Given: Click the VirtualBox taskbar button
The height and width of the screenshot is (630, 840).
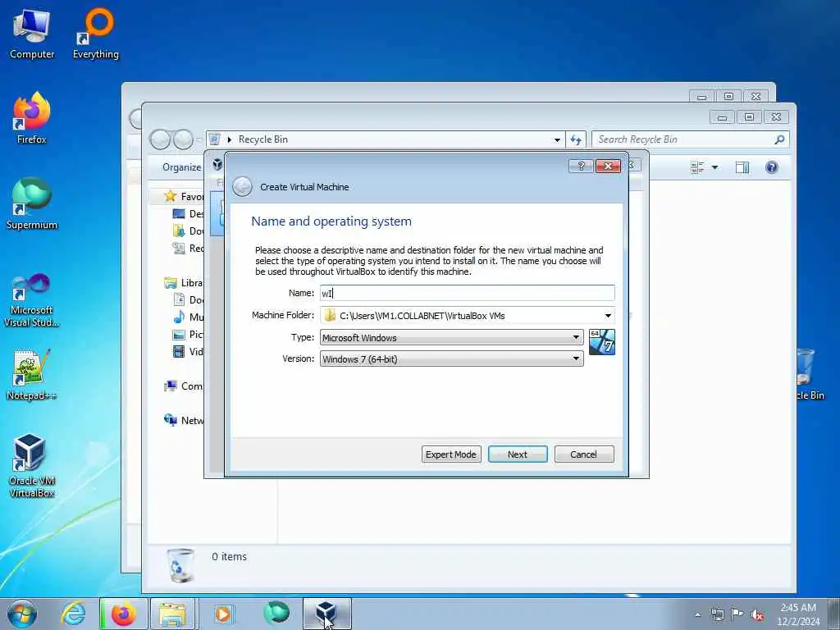Looking at the screenshot, I should tap(326, 614).
